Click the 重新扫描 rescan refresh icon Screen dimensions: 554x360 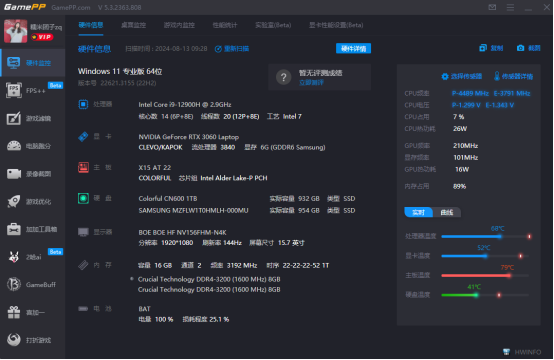point(218,49)
